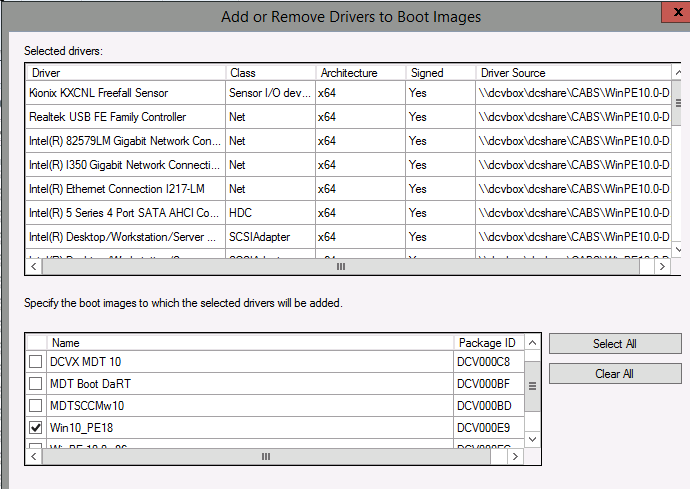The width and height of the screenshot is (690, 489).
Task: Click up arrow of drivers list vertical scrollbar
Action: pyautogui.click(x=678, y=72)
